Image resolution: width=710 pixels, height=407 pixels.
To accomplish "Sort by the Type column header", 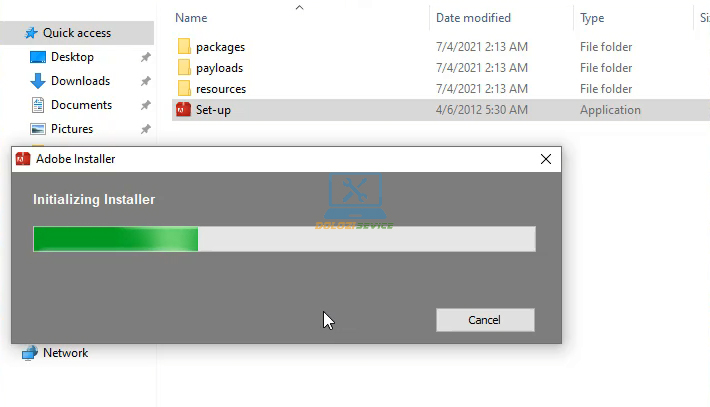I will (x=592, y=18).
